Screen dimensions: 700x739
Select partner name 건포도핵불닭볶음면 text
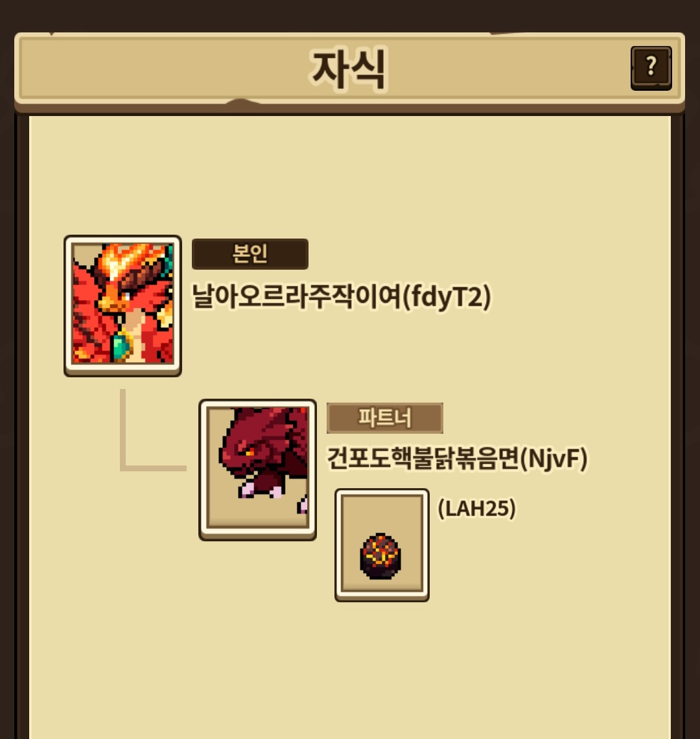click(423, 458)
